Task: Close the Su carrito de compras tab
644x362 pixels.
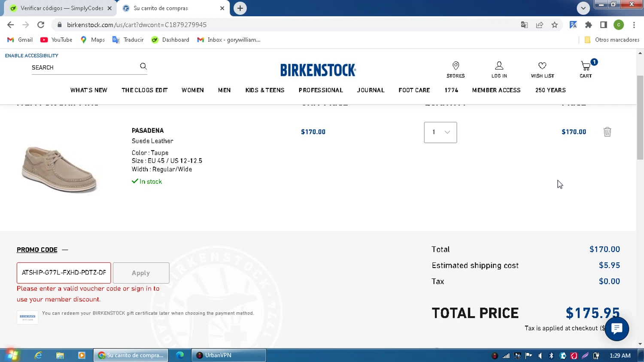Action: 222,8
